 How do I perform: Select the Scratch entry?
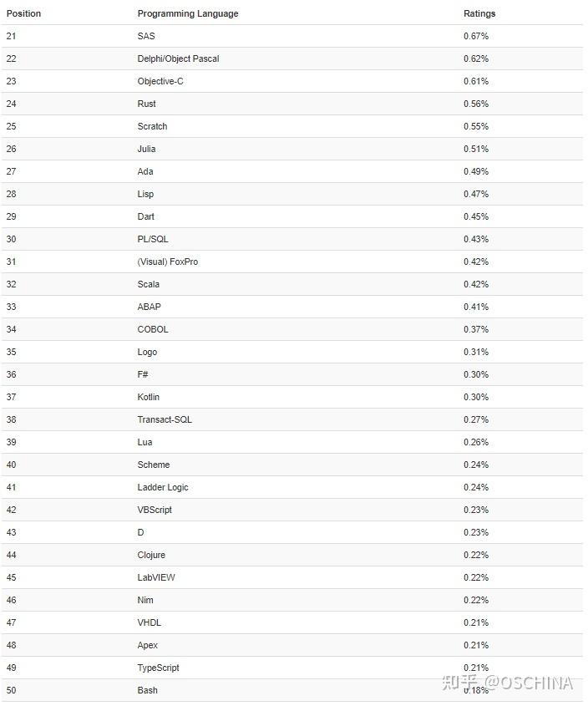click(x=152, y=126)
